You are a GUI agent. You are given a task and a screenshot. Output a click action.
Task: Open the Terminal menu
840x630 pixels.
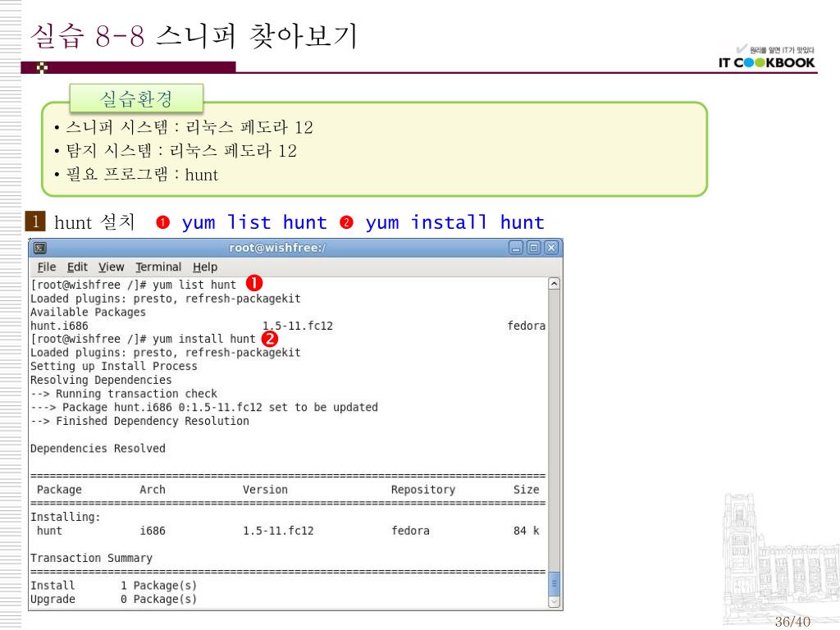(158, 267)
